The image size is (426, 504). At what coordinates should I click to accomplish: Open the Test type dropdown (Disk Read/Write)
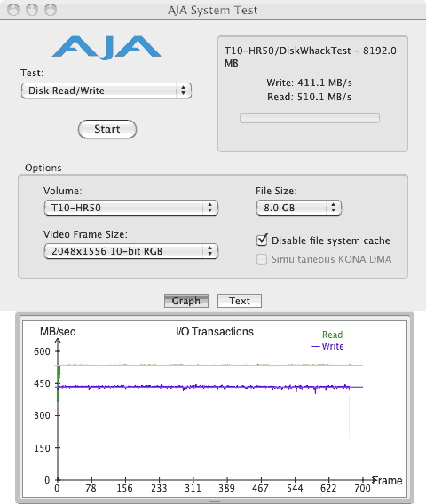106,91
